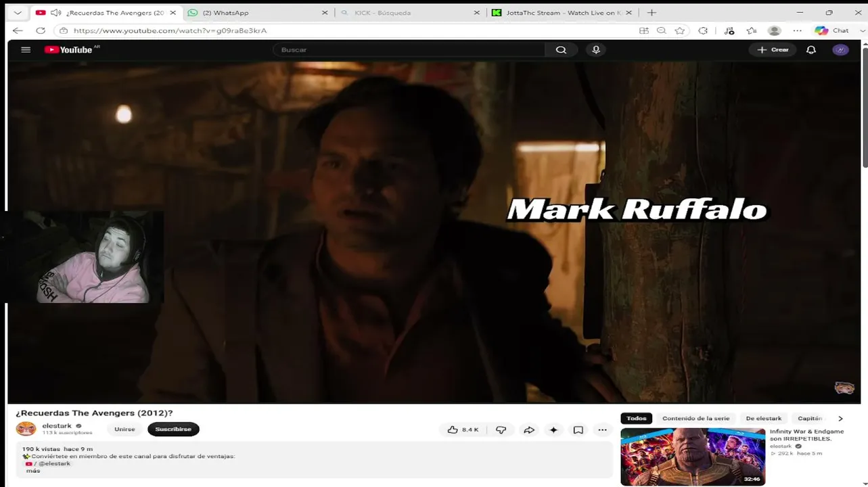
Task: Open 'Infinity War & Endgame son IRREPETIBLES' title
Action: point(806,435)
